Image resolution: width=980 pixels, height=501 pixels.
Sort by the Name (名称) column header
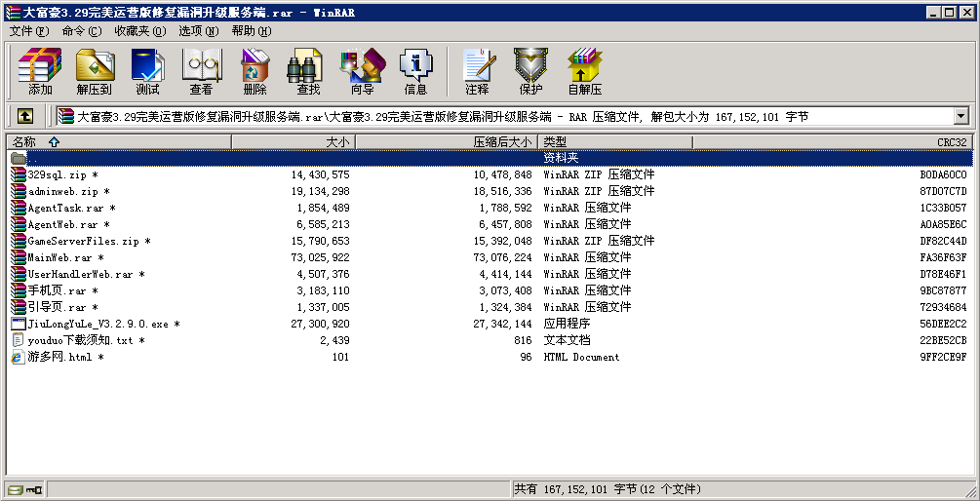pos(117,142)
